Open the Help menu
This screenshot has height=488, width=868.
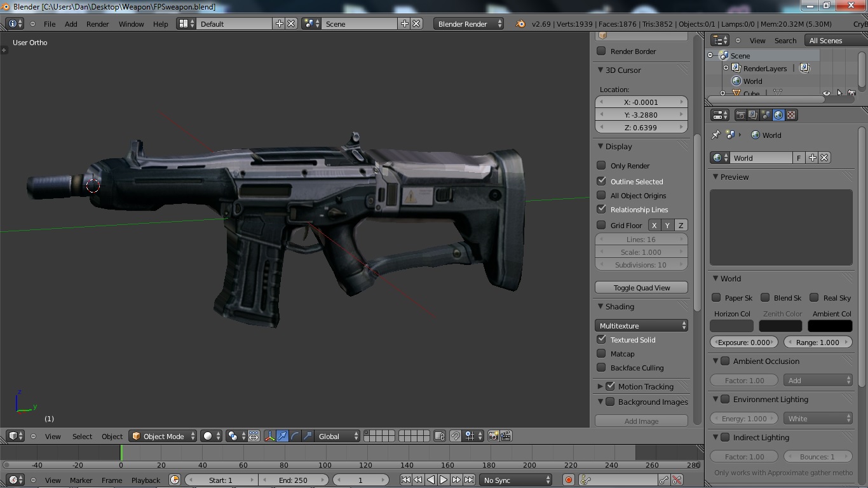pyautogui.click(x=160, y=24)
